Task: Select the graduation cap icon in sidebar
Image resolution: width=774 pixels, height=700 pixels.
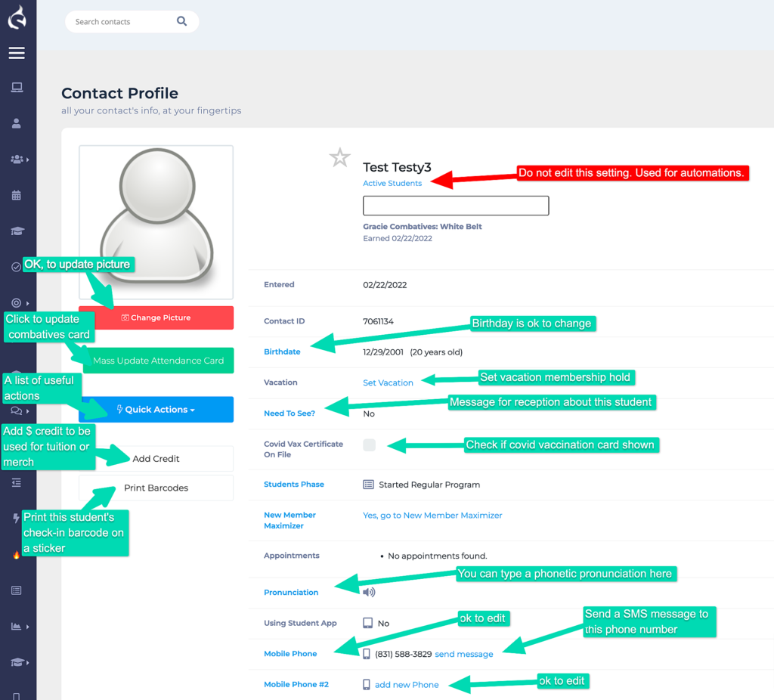Action: coord(17,231)
